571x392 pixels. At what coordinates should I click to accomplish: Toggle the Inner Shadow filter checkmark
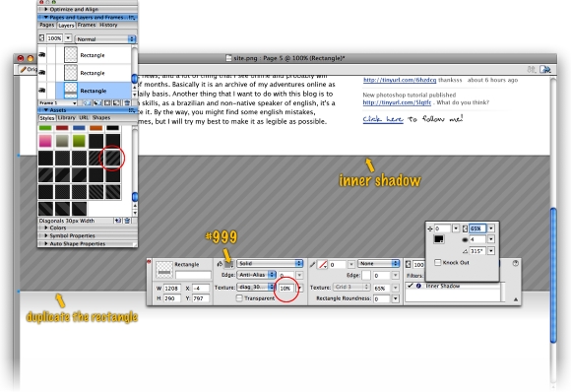[x=411, y=286]
